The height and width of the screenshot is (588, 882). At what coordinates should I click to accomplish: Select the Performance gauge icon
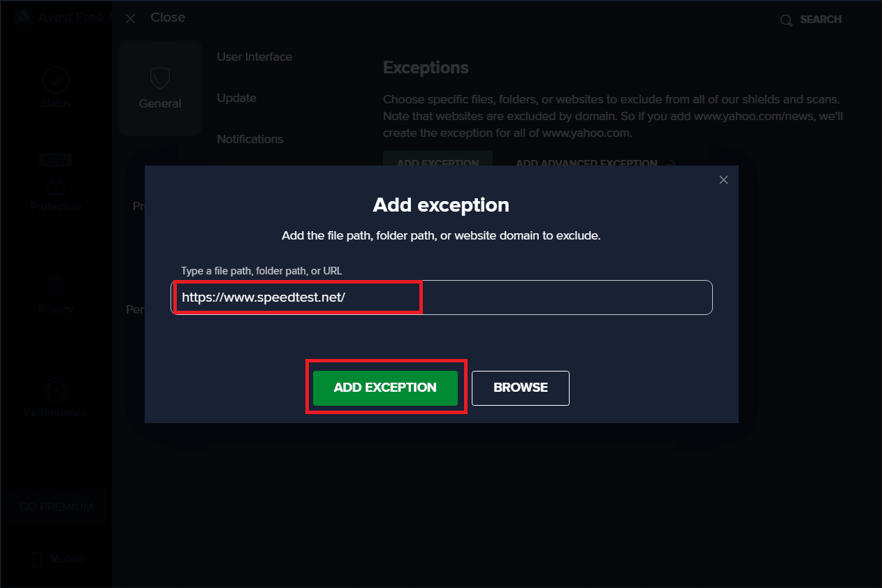point(55,390)
